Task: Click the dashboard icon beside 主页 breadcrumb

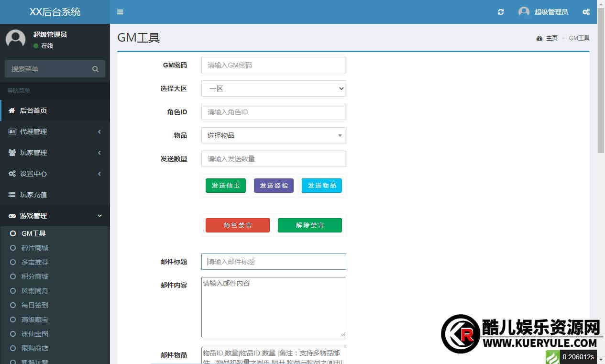Action: coord(539,38)
